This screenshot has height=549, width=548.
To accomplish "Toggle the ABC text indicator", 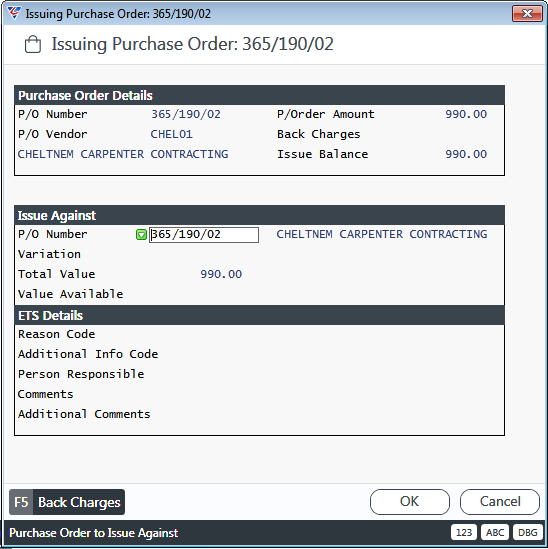I will point(495,533).
